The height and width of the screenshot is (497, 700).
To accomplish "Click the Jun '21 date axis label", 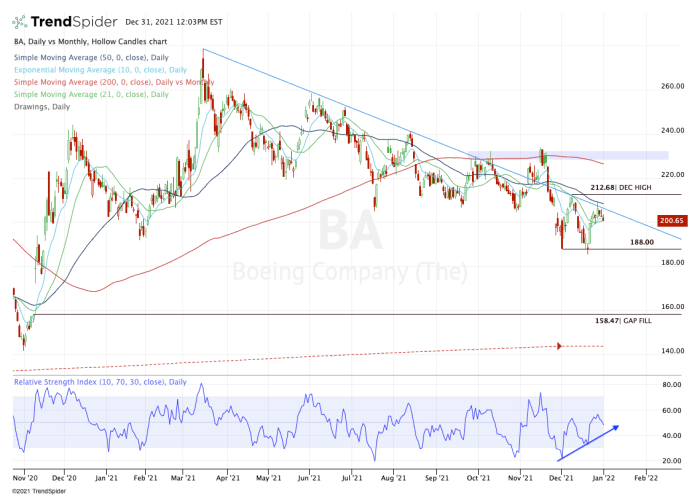I will pos(309,478).
